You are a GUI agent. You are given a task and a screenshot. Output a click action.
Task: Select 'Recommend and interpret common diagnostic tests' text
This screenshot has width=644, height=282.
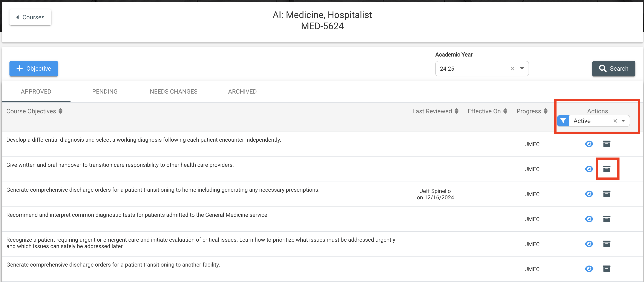pos(137,215)
